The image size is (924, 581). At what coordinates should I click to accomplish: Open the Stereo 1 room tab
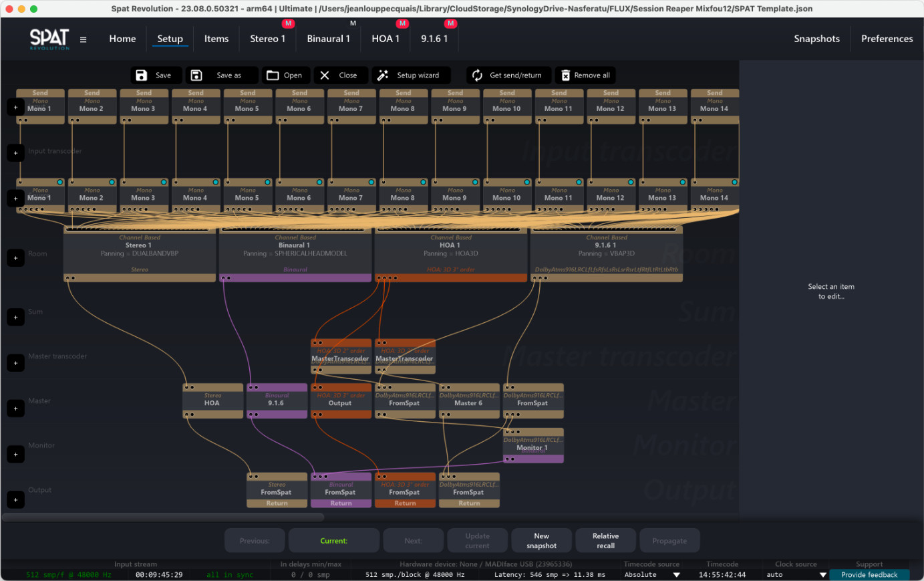tap(267, 39)
